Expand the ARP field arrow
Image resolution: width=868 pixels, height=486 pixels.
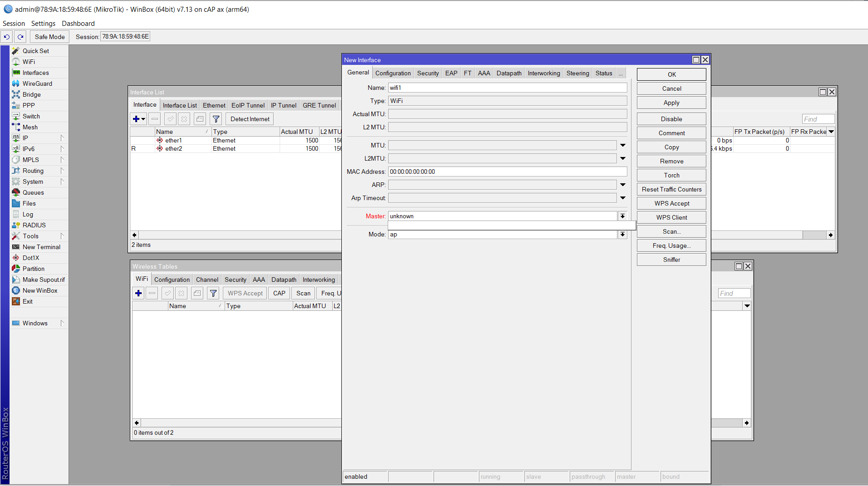622,185
